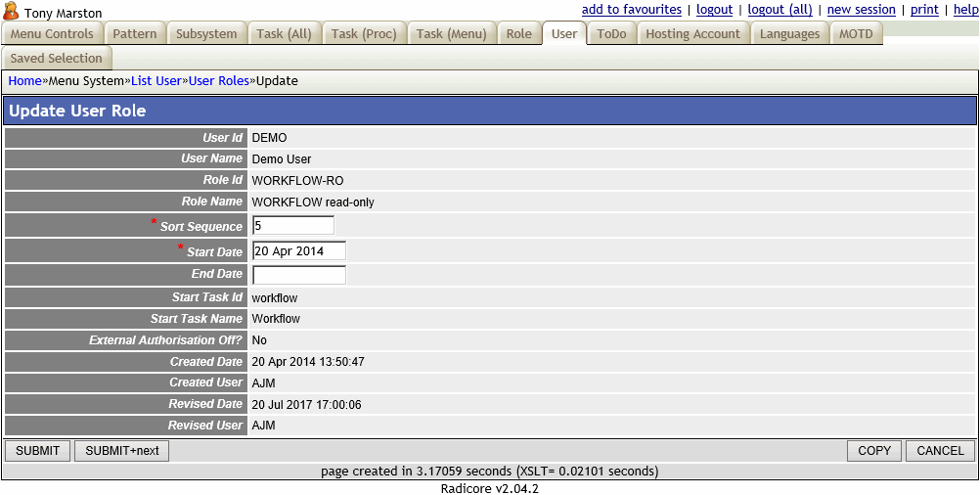Viewport: 980px width, 495px height.
Task: Open the Subsystem tab
Action: [x=206, y=34]
